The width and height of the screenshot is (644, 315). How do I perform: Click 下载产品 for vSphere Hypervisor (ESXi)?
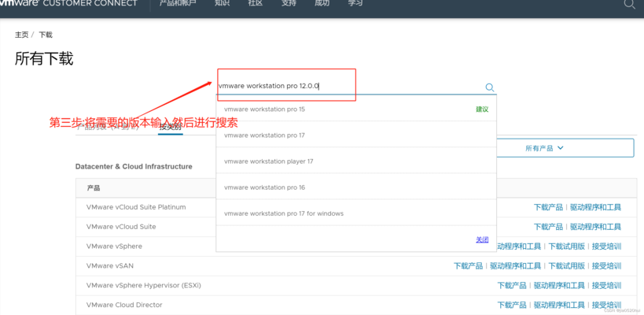[512, 285]
